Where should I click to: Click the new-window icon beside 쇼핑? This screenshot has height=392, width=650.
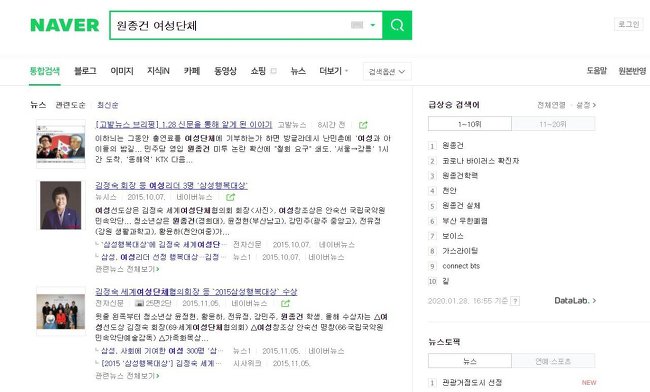[274, 71]
